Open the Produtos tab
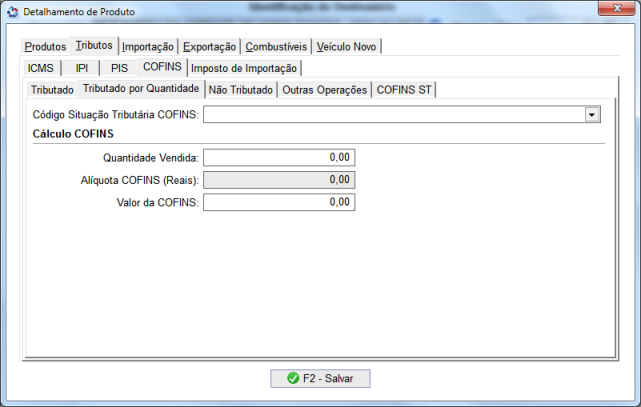Viewport: 641px width, 407px height. pos(45,47)
